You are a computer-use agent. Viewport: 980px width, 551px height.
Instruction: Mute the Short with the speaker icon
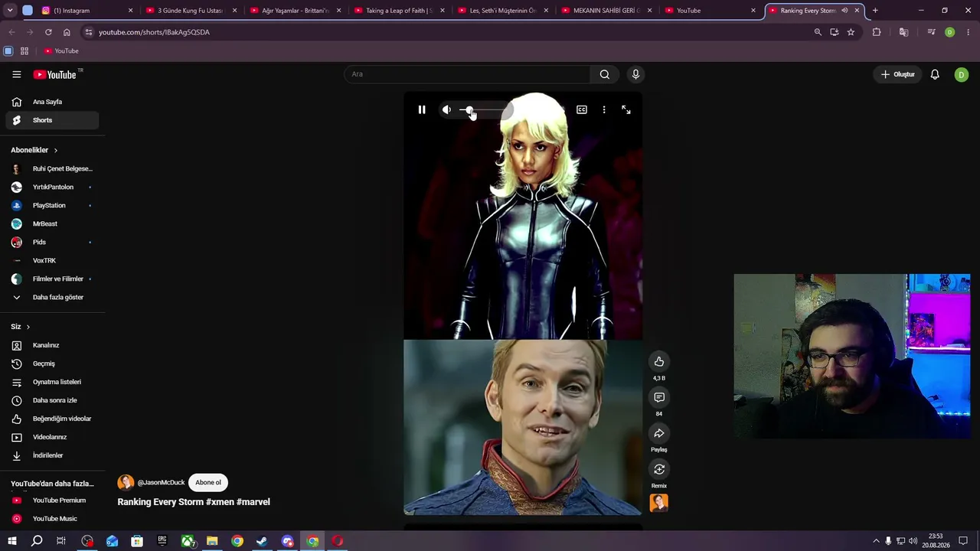(x=446, y=110)
